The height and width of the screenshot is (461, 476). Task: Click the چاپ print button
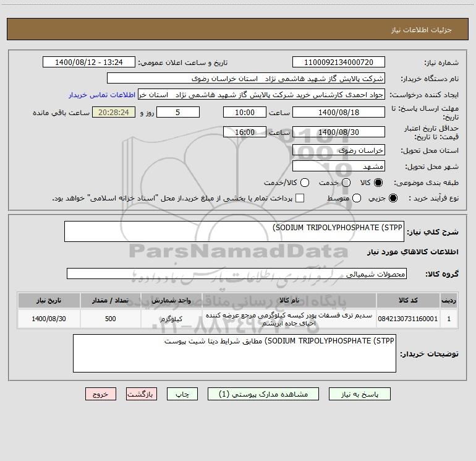182,394
